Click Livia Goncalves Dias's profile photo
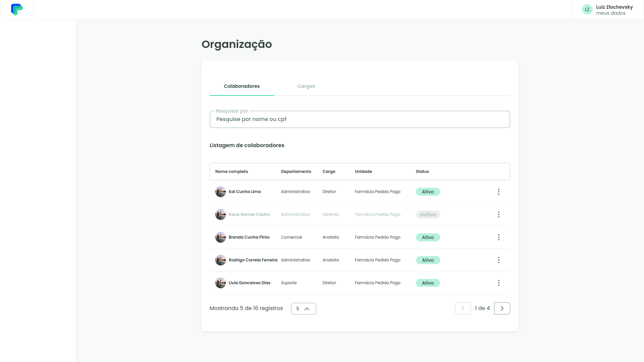This screenshot has width=644, height=362. tap(220, 283)
